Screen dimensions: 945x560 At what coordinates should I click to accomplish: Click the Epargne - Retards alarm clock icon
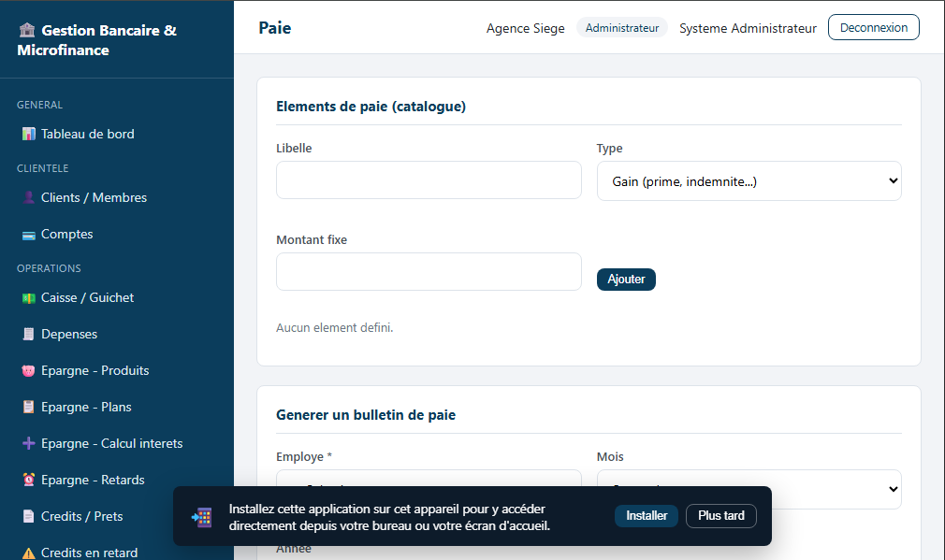click(28, 480)
